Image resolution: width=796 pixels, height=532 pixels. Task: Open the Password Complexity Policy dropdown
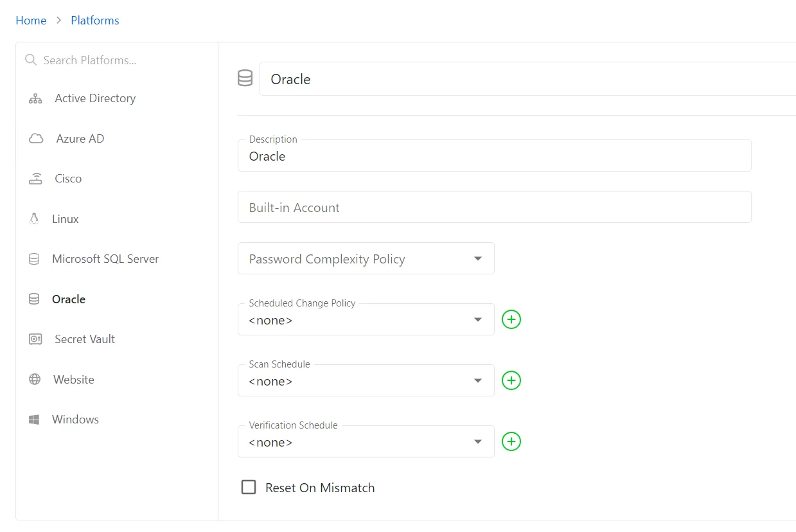pos(477,258)
